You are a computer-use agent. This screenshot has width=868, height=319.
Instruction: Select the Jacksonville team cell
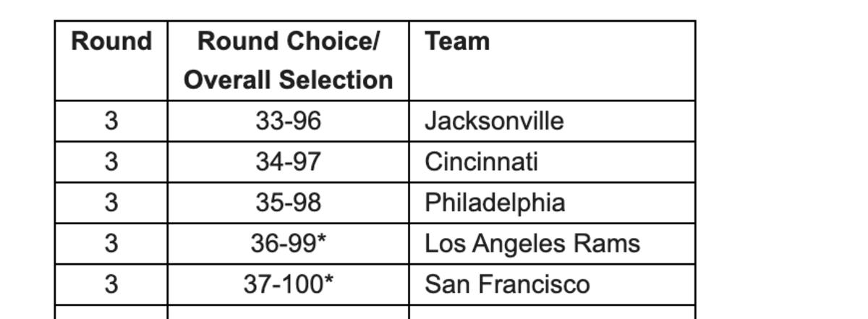pyautogui.click(x=494, y=121)
